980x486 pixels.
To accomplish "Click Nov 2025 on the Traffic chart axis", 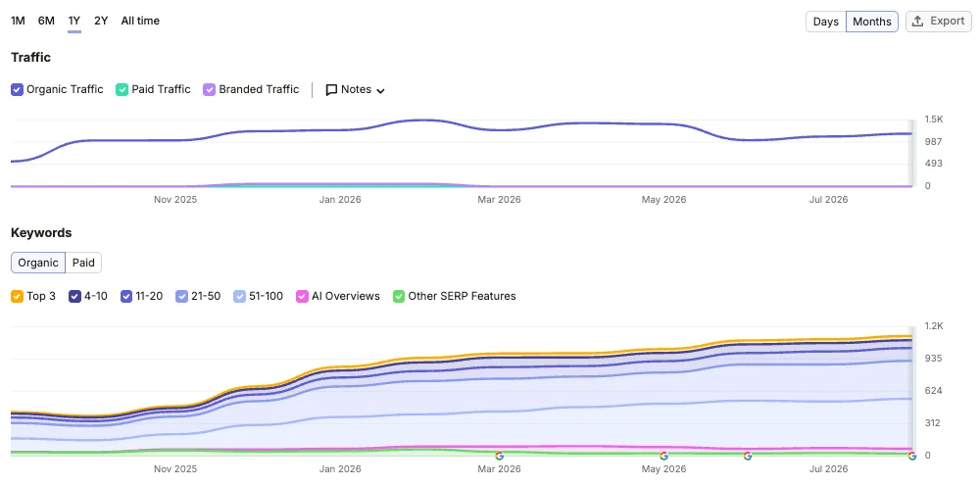I will point(175,200).
